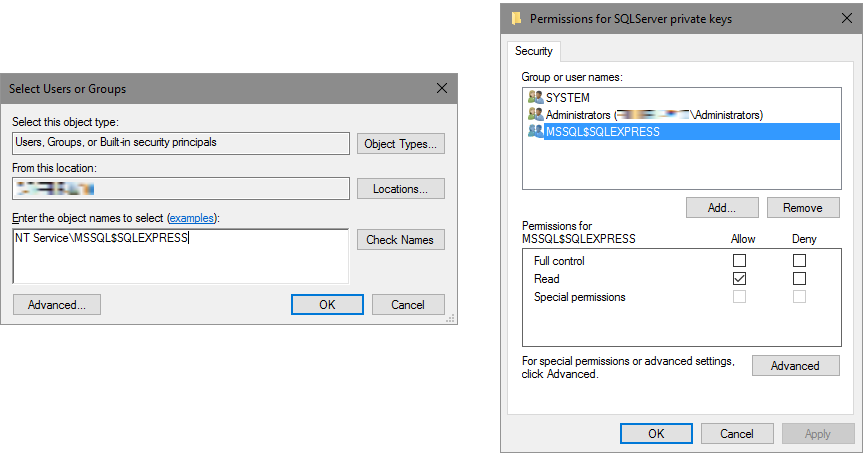The height and width of the screenshot is (454, 866).
Task: Click the Administrators group icon
Action: pos(535,115)
